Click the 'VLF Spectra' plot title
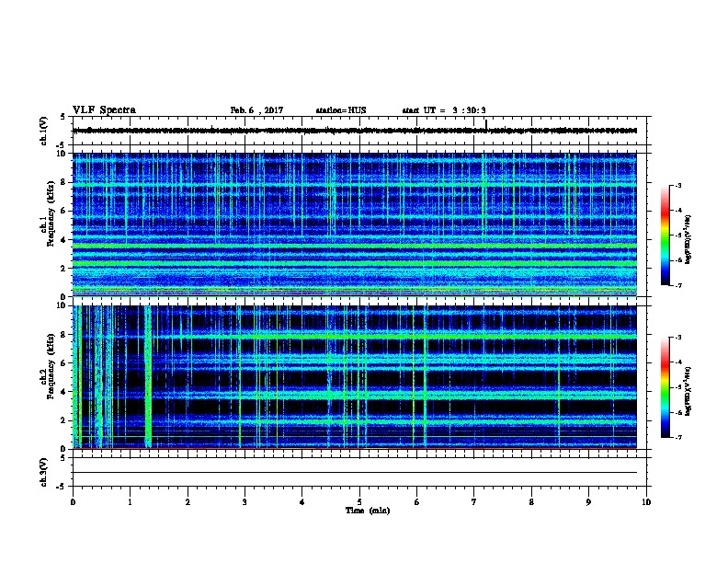This screenshot has width=728, height=563. (x=104, y=110)
